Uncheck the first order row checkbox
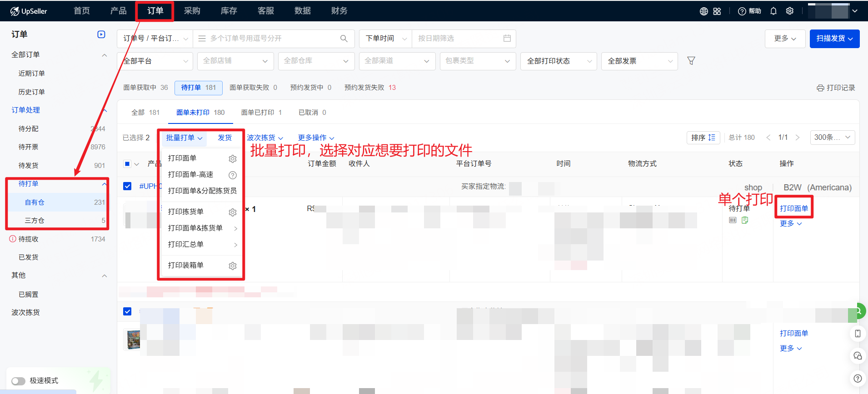This screenshot has height=394, width=868. 127,186
